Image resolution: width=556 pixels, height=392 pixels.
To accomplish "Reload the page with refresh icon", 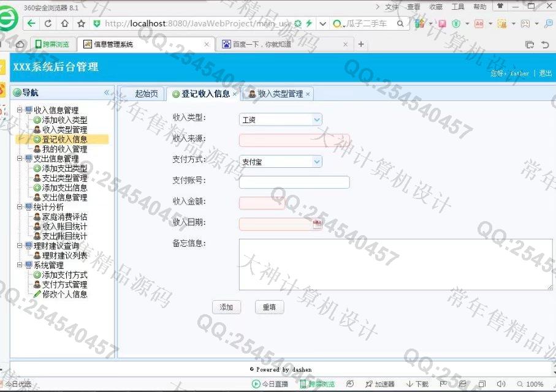I will click(48, 23).
